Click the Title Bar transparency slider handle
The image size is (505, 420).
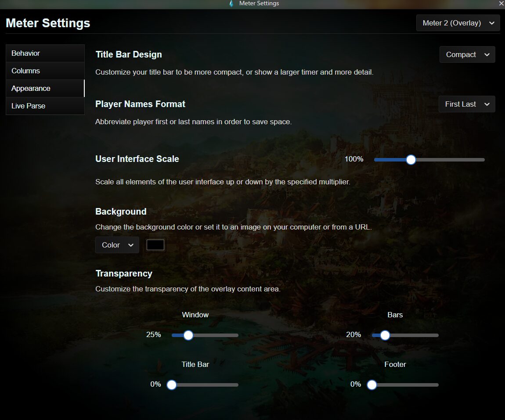tap(172, 385)
